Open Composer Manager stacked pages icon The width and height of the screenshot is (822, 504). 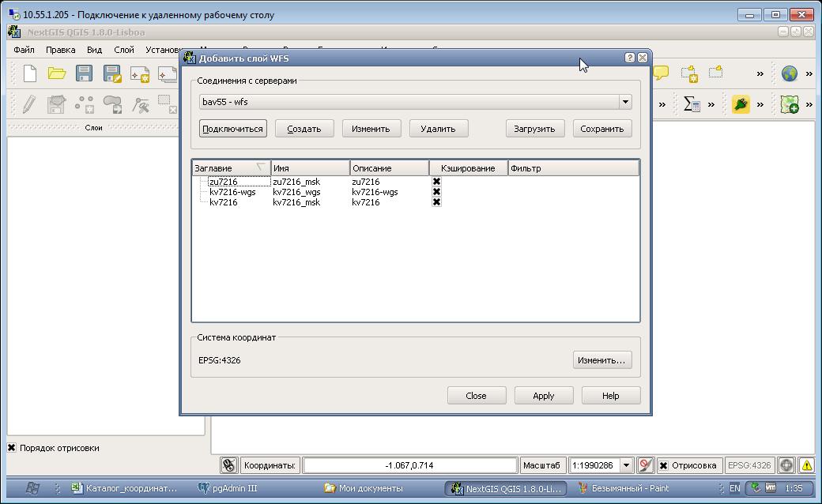168,74
